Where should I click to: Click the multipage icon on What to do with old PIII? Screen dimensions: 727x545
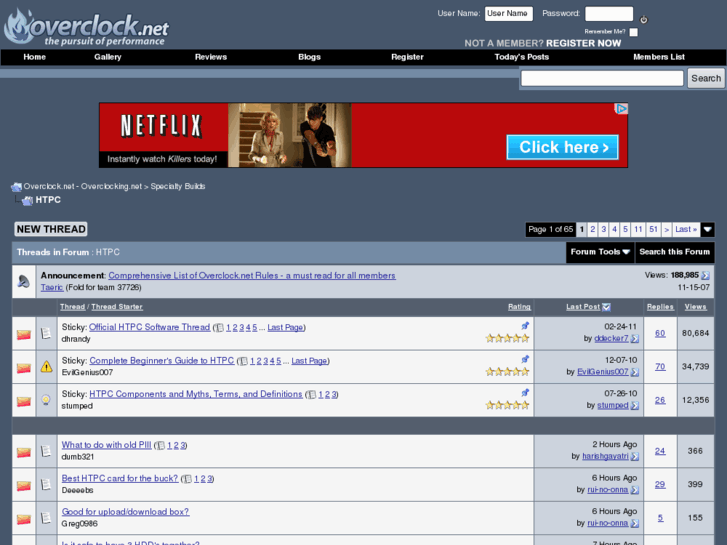160,446
